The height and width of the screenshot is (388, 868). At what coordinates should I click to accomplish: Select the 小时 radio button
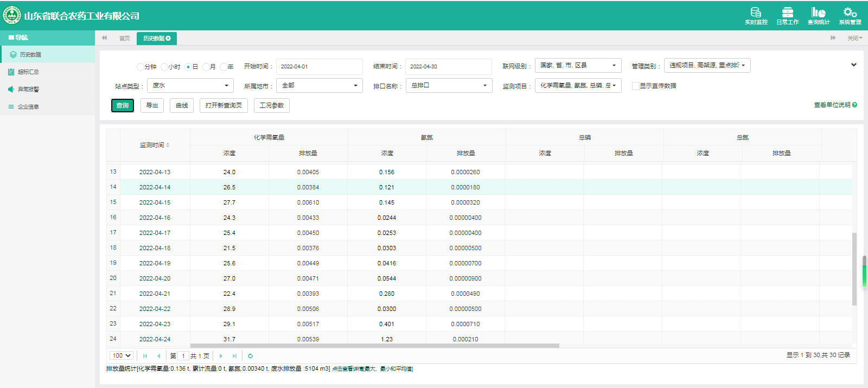coord(164,67)
